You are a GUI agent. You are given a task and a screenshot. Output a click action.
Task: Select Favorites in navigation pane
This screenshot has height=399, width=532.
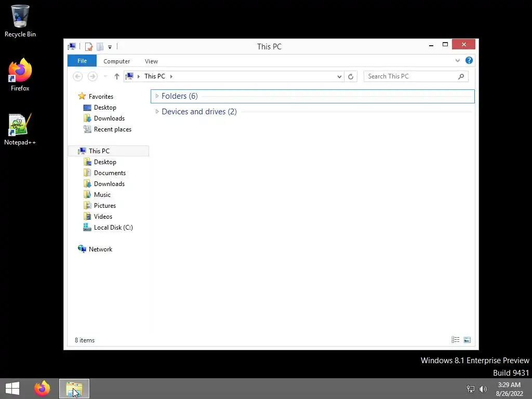pyautogui.click(x=101, y=96)
